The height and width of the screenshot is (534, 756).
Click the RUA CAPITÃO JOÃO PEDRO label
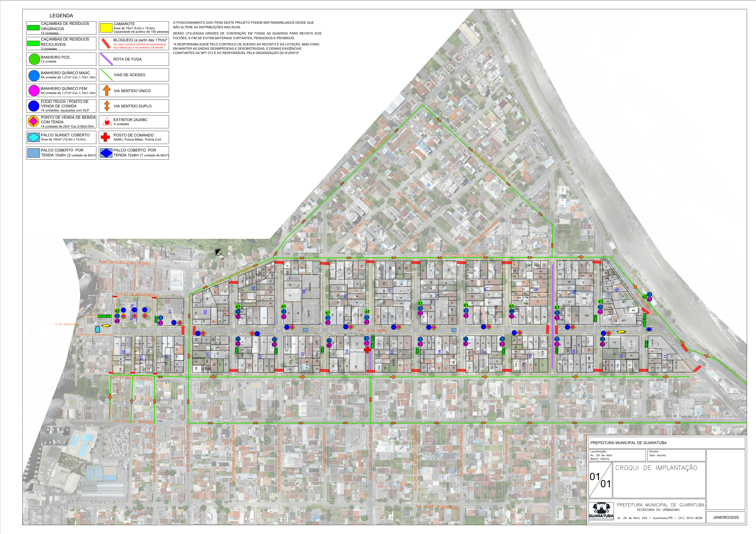(125, 263)
